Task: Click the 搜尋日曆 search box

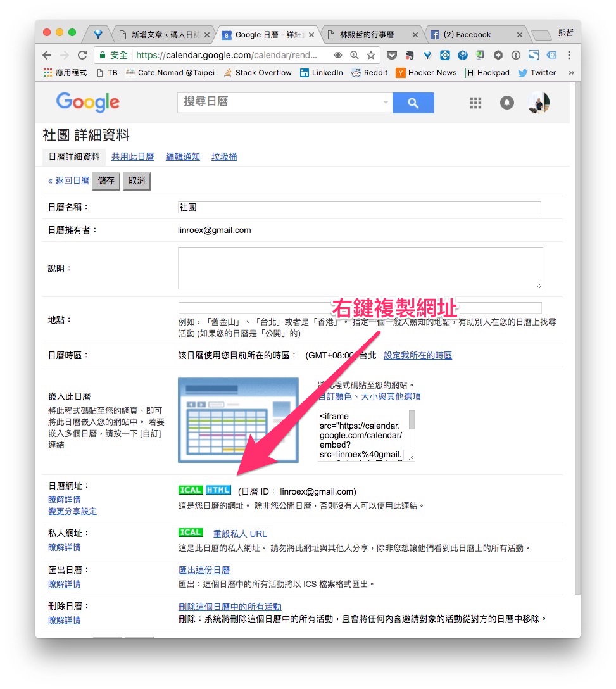Action: pos(285,103)
